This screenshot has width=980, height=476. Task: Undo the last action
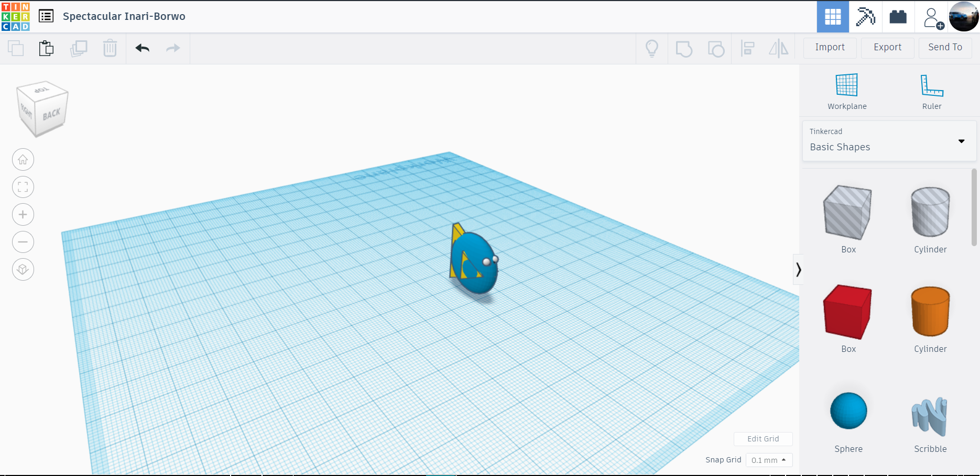click(x=143, y=48)
